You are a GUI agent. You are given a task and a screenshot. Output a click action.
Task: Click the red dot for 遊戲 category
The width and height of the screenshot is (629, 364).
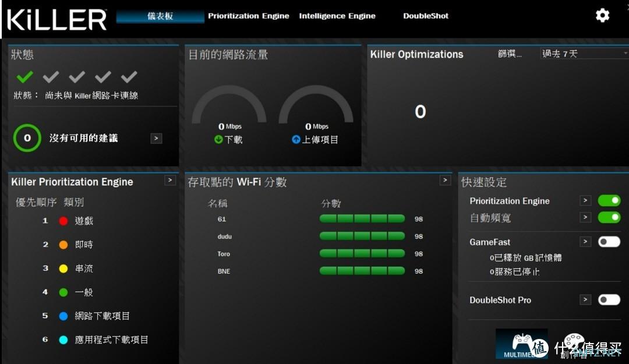point(63,221)
